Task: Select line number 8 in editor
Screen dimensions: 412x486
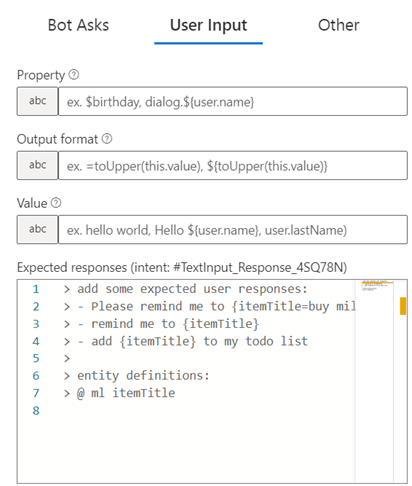Action: click(36, 411)
